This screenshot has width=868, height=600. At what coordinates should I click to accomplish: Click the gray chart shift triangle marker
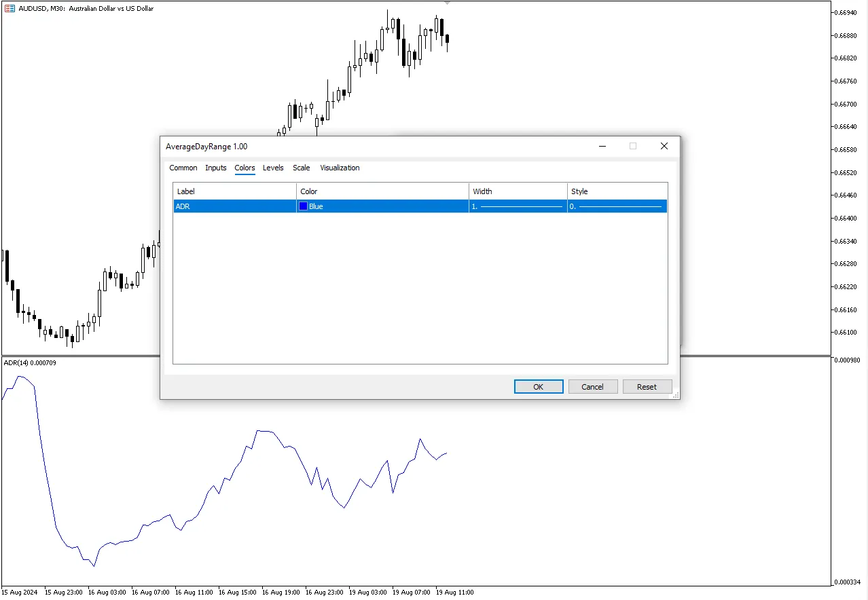point(446,3)
